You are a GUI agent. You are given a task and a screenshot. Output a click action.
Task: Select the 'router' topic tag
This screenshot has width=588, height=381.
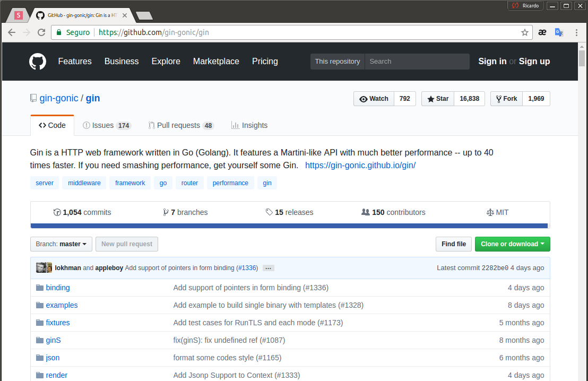(190, 183)
